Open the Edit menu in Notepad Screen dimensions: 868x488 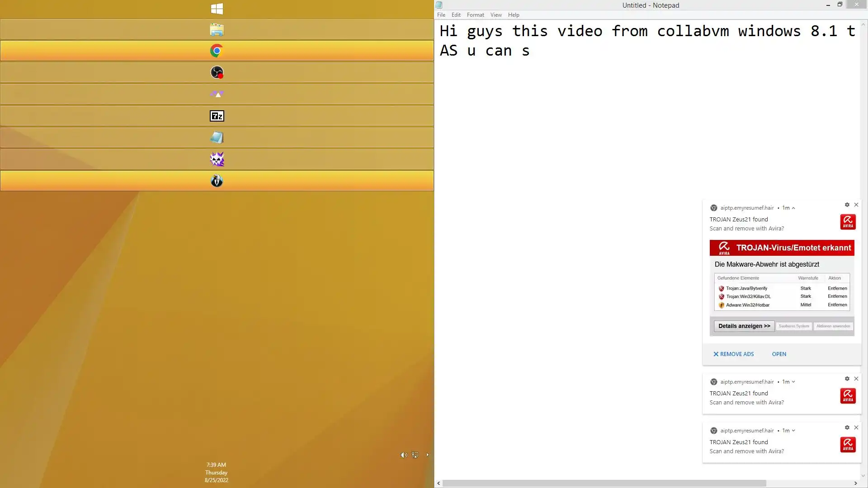456,15
